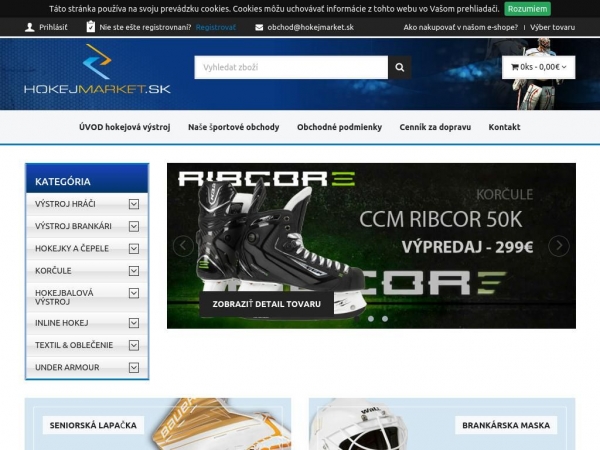Screen dimensions: 600x450
Task: Open Výber tovaru link
Action: pos(552,27)
